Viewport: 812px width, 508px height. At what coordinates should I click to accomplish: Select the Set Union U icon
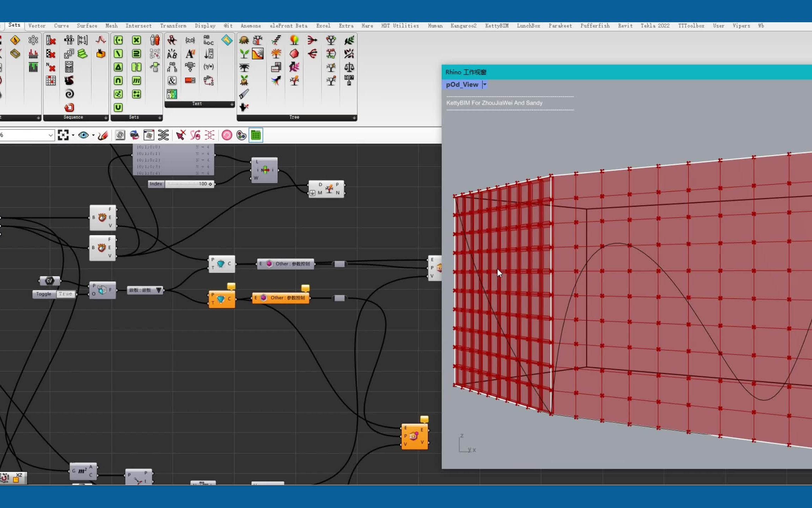tap(118, 107)
